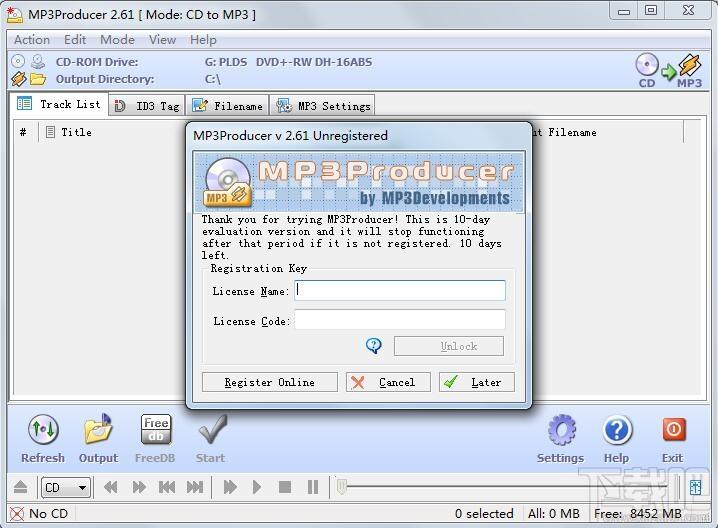The height and width of the screenshot is (528, 718).
Task: Switch to the Track List tab
Action: (59, 104)
